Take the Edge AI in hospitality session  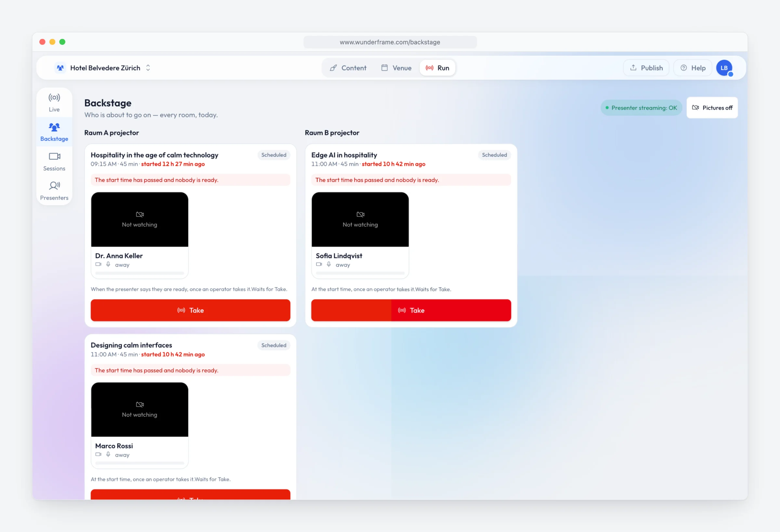click(x=411, y=310)
